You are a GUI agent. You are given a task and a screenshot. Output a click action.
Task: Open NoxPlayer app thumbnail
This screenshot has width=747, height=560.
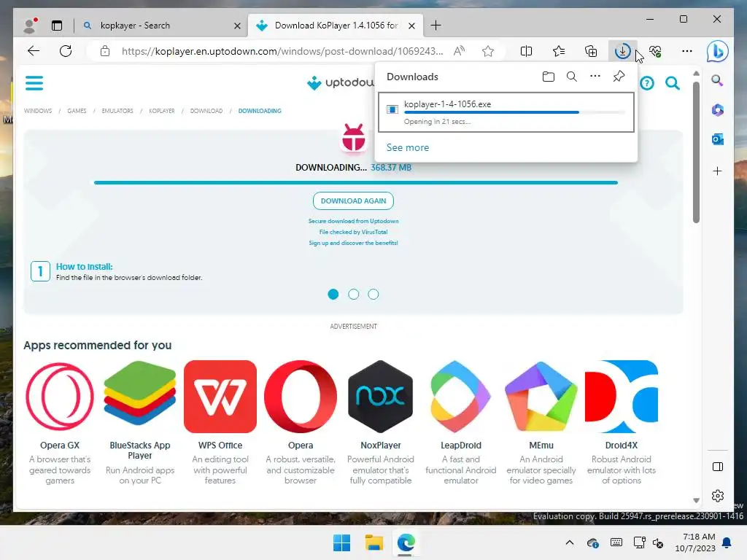click(x=380, y=397)
